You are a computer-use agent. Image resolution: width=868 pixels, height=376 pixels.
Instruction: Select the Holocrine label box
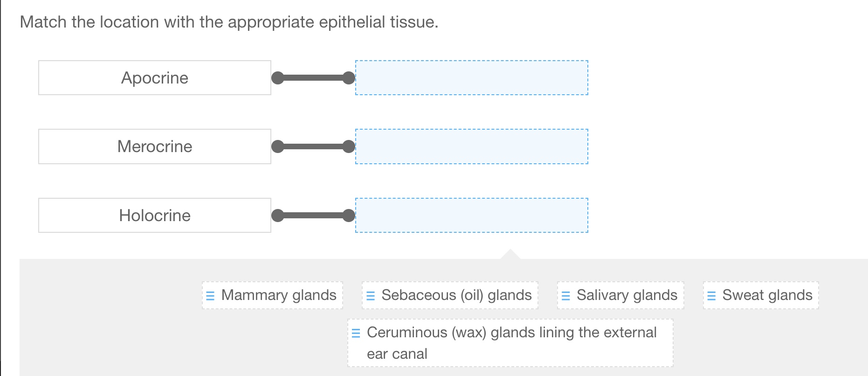154,215
